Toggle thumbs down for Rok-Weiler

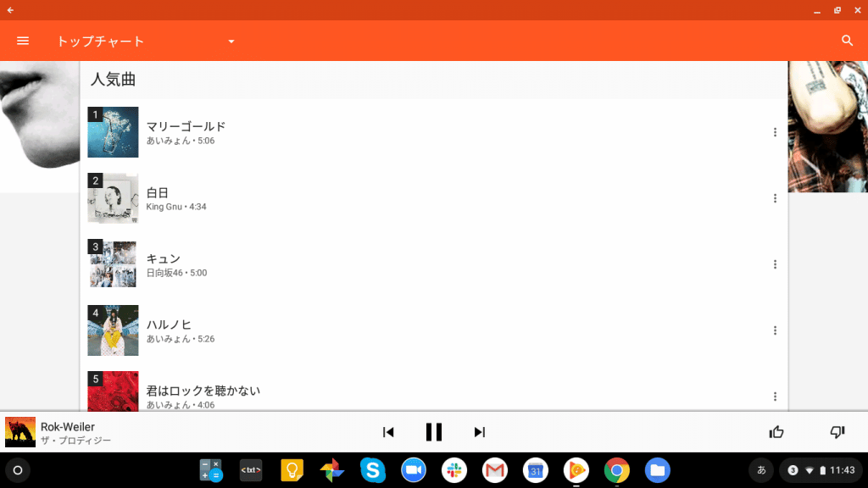837,432
